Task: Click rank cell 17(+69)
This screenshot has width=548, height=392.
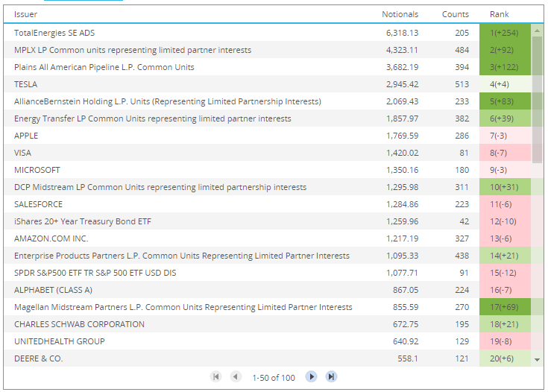Action: (x=505, y=307)
